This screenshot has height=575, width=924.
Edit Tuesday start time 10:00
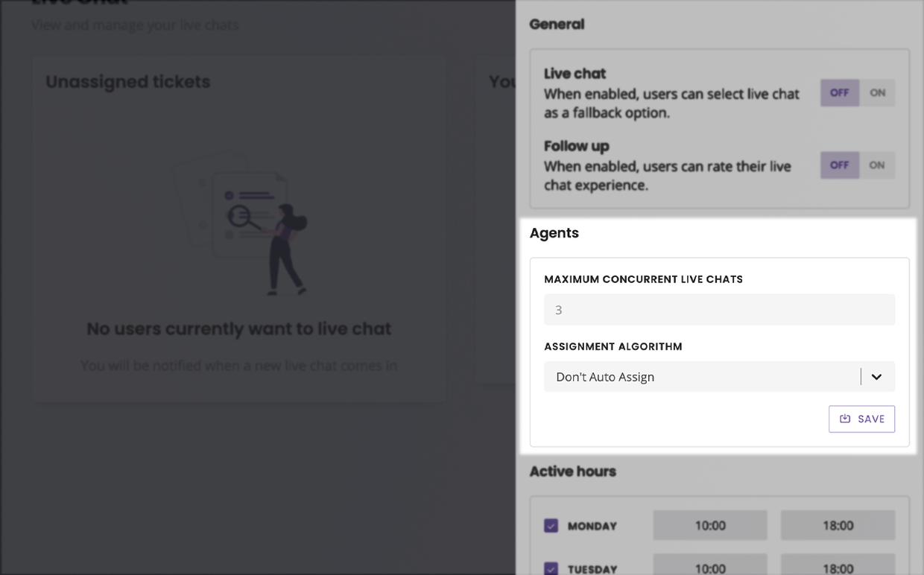[x=710, y=564]
